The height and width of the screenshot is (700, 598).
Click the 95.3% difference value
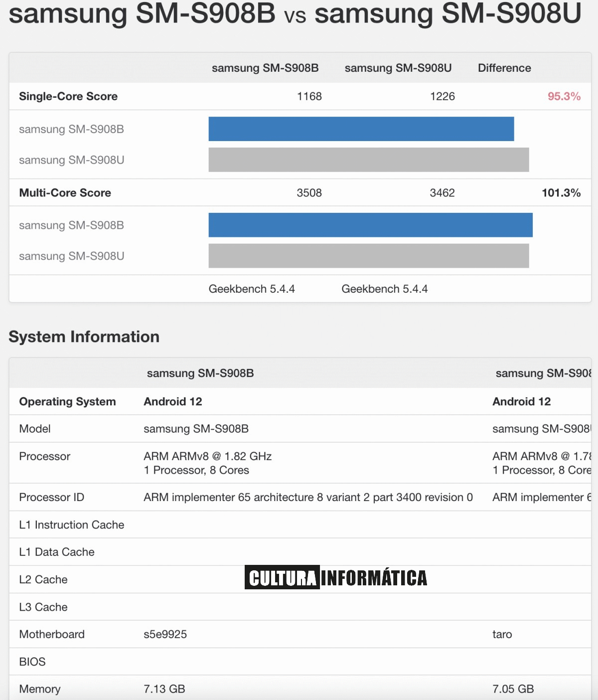[x=564, y=96]
